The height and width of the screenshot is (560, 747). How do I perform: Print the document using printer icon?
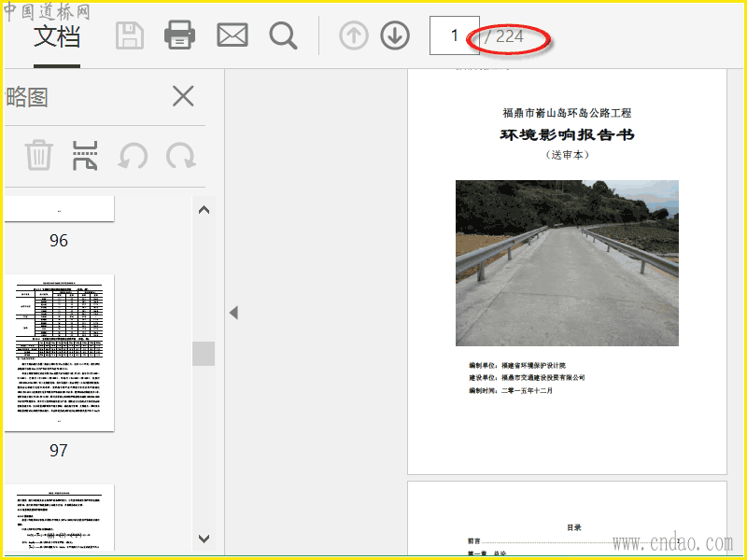coord(179,35)
